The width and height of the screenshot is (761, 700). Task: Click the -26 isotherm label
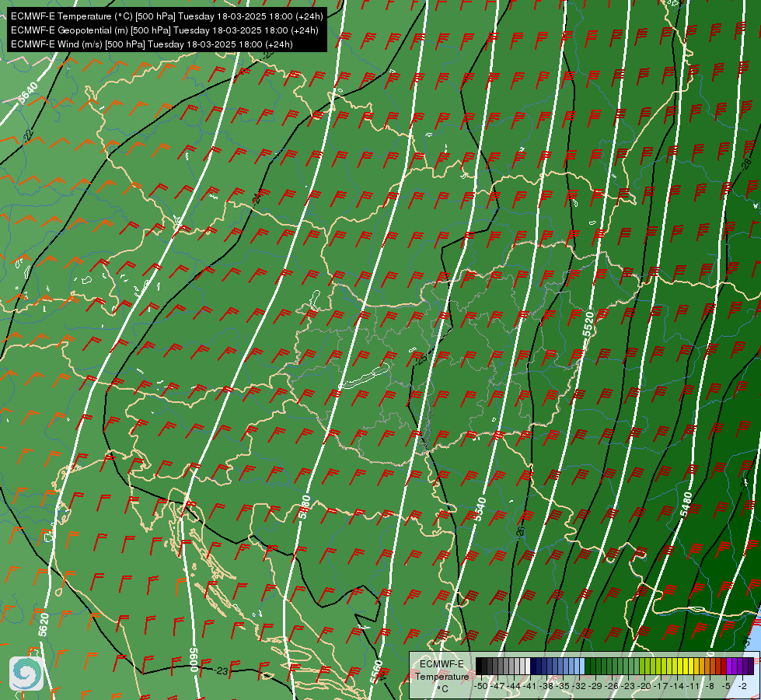(x=520, y=530)
